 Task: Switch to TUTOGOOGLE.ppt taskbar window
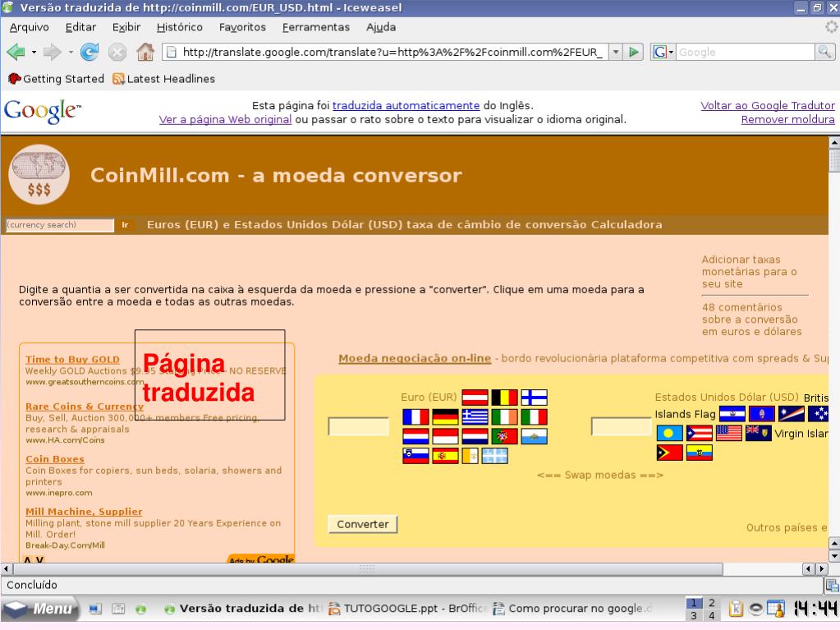click(407, 609)
